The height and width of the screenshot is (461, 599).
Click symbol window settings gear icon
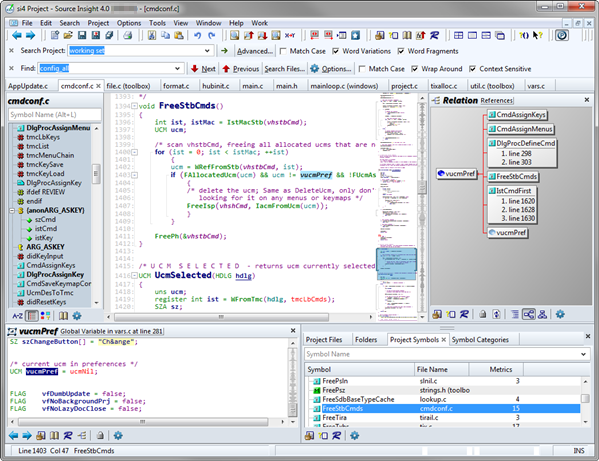click(x=77, y=316)
